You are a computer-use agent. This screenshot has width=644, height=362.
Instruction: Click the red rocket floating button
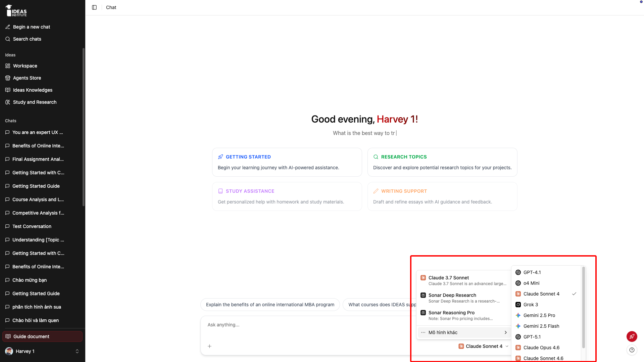point(632,336)
